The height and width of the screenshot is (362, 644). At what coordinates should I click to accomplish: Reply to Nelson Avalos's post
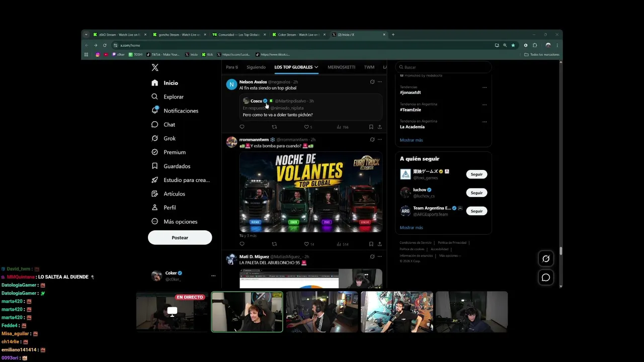point(242,127)
